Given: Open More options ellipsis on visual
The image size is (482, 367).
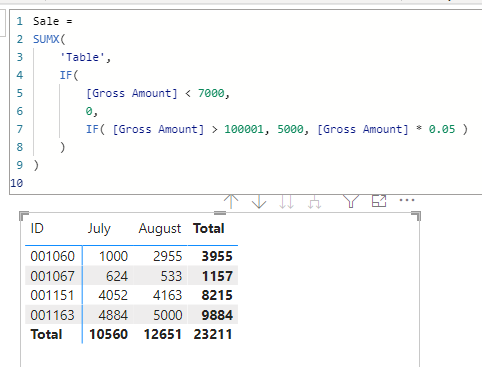Looking at the screenshot, I should 407,200.
